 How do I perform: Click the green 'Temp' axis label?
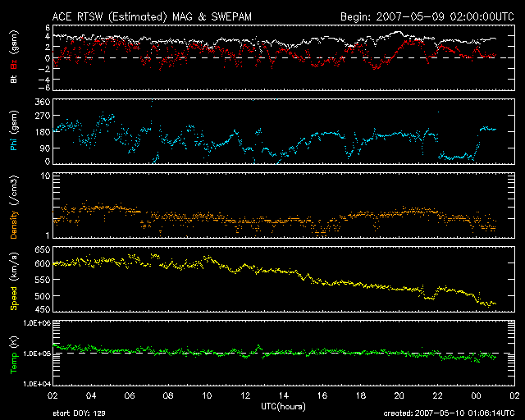[x=14, y=363]
